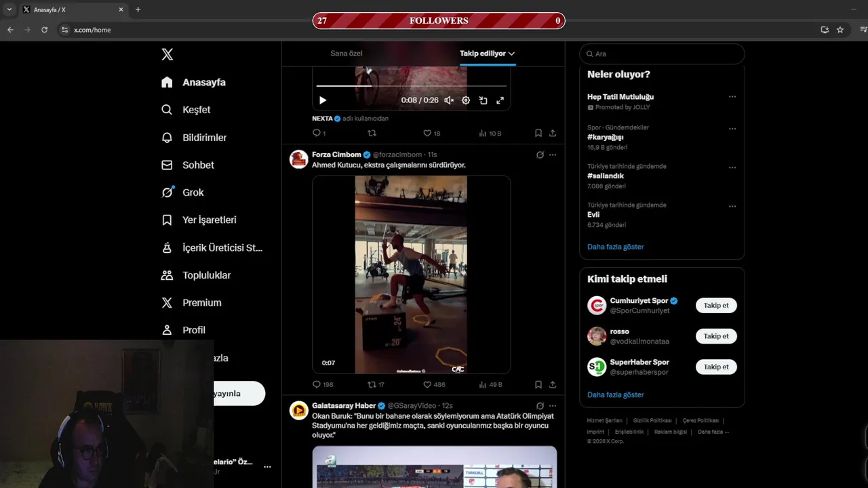View Forza Cimbom post views 49 B
Screen dimensions: 868x488
[x=490, y=384]
